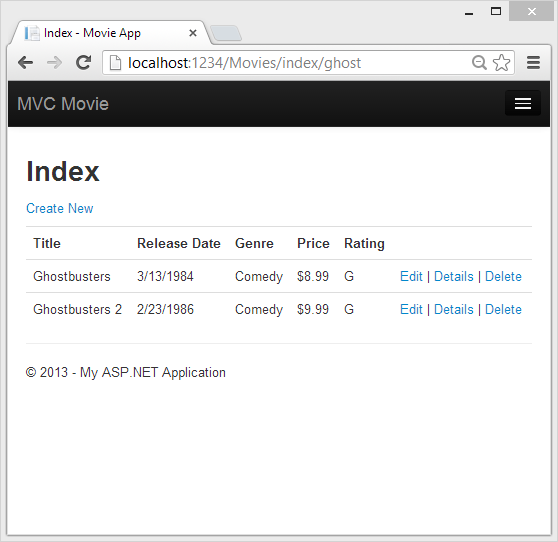Close the Index - Movie App tab
Viewport: 558px width, 542px height.
point(193,33)
